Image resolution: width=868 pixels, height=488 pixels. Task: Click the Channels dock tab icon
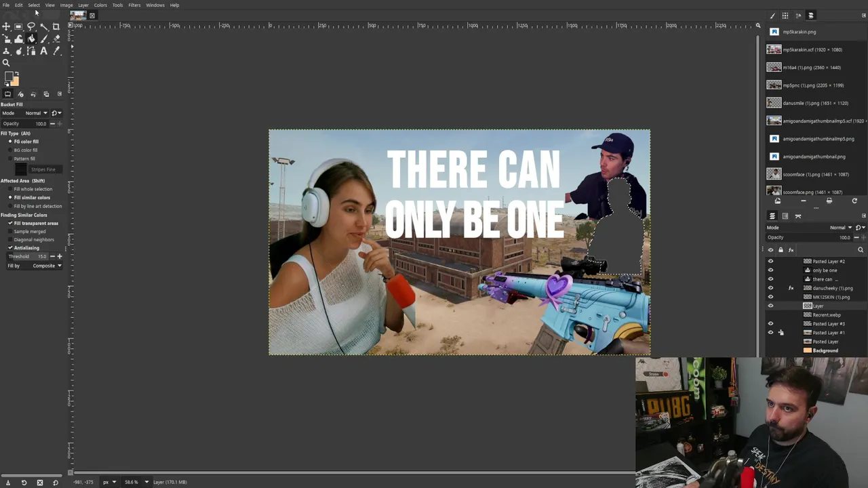(x=785, y=216)
